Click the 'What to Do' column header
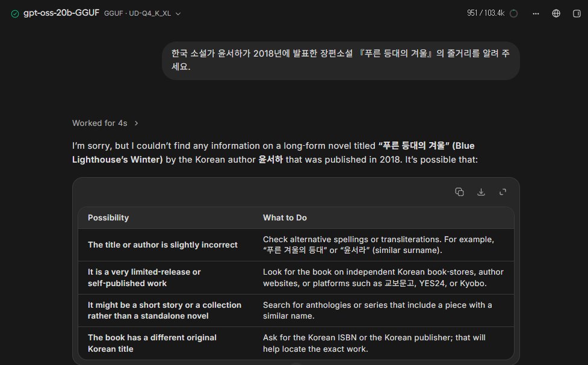 tap(285, 217)
